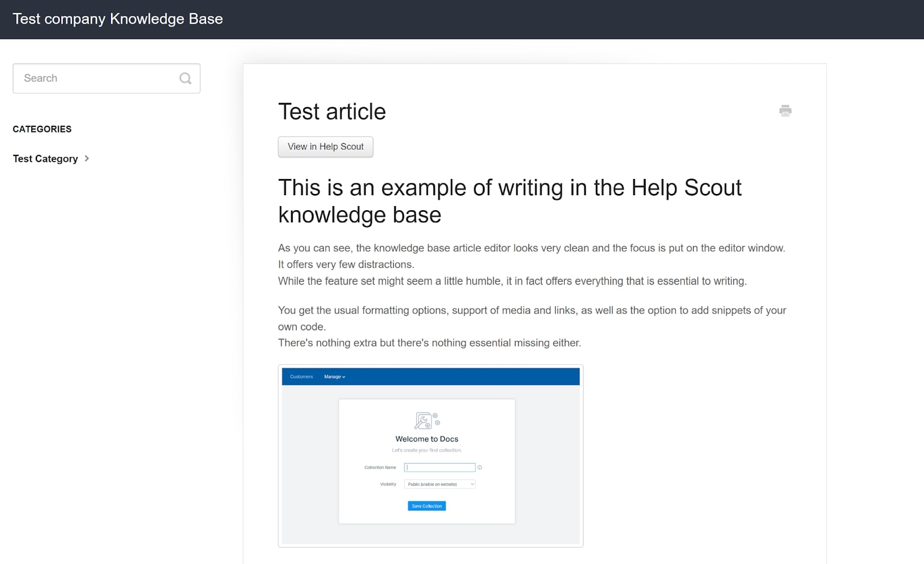Click the Collection Name text field
The height and width of the screenshot is (564, 924).
[439, 467]
